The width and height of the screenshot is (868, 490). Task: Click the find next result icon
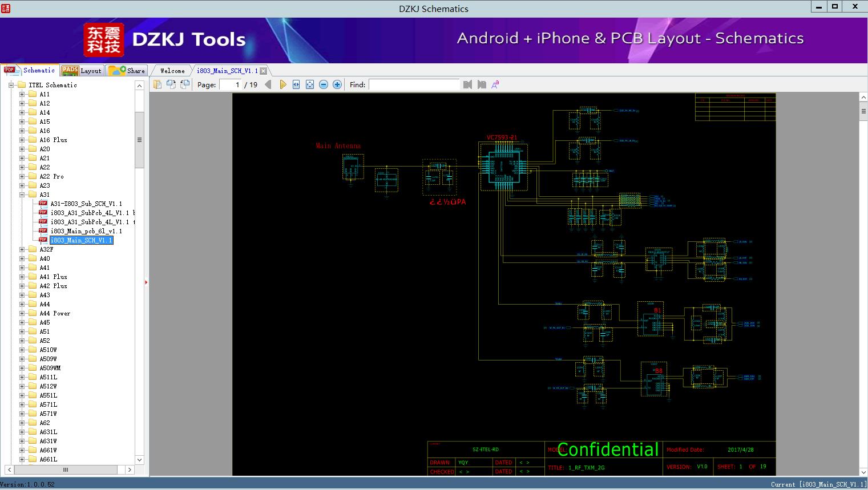click(x=482, y=84)
